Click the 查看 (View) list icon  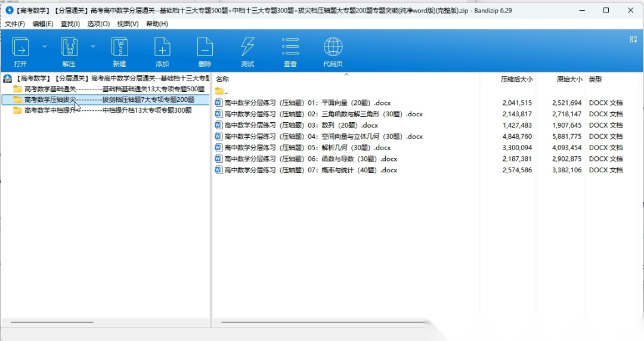tap(290, 48)
